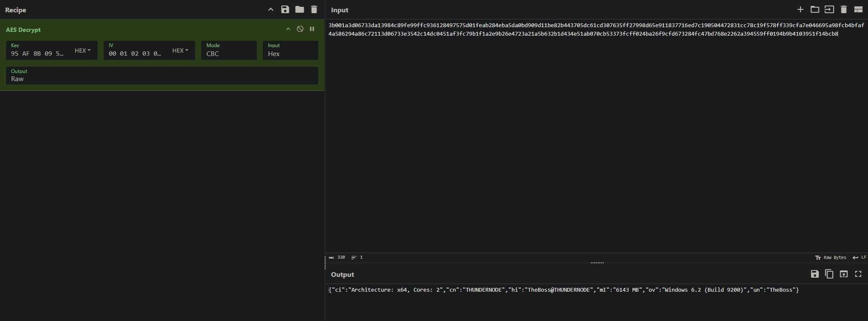Clear the input and output
Viewport: 868px width, 321px height.
[844, 10]
